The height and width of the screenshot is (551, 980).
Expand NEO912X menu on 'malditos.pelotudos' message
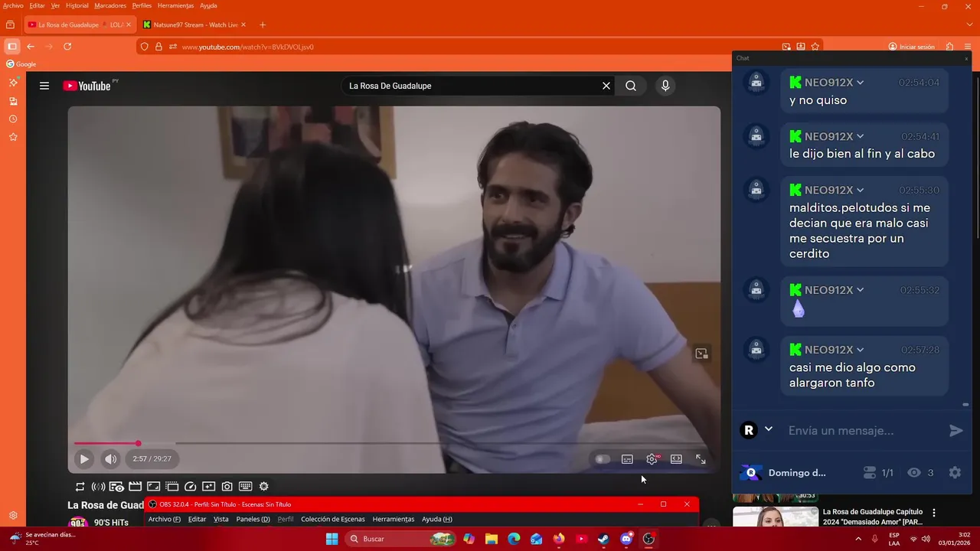(x=861, y=190)
